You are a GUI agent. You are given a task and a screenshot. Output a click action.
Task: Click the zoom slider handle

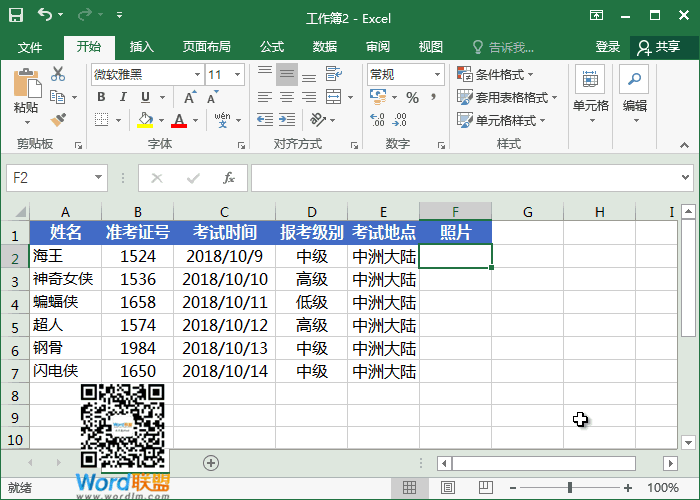570,488
